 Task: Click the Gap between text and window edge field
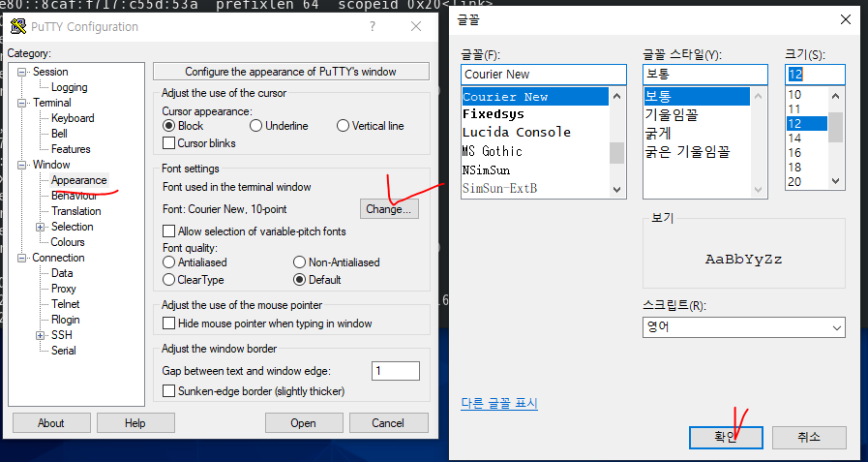tap(395, 371)
